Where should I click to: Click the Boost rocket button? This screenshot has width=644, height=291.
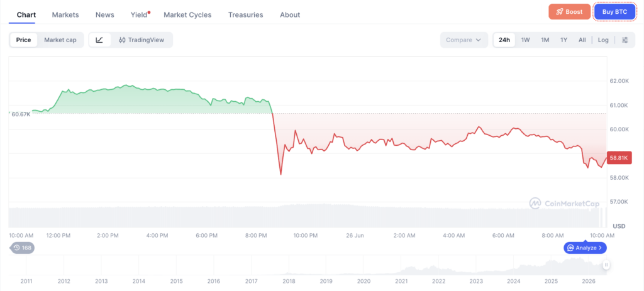pyautogui.click(x=569, y=11)
